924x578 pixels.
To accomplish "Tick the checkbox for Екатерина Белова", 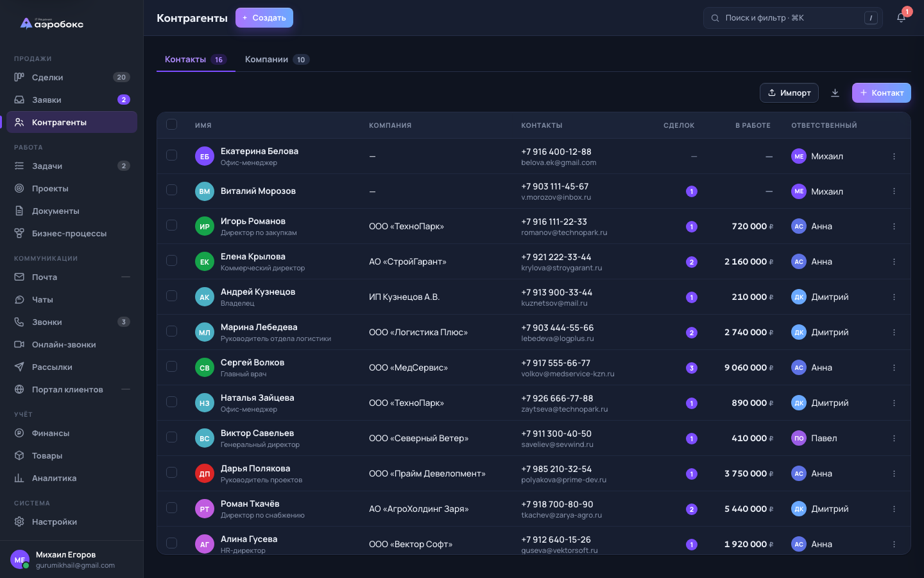I will click(171, 155).
